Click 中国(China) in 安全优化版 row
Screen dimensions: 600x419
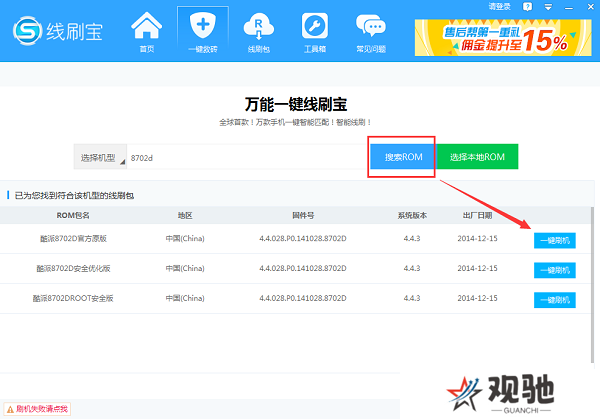[x=185, y=268]
